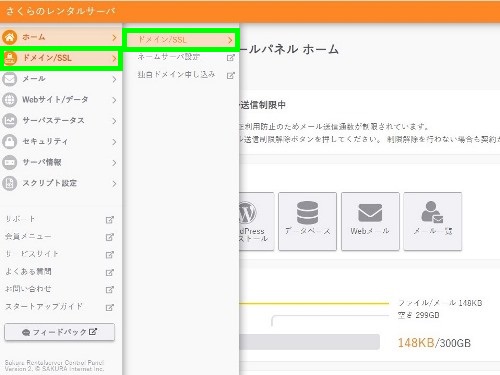Screen dimensions: 500x375
Task: Click external-link icon beside お問い合わせ
Action: click(110, 289)
